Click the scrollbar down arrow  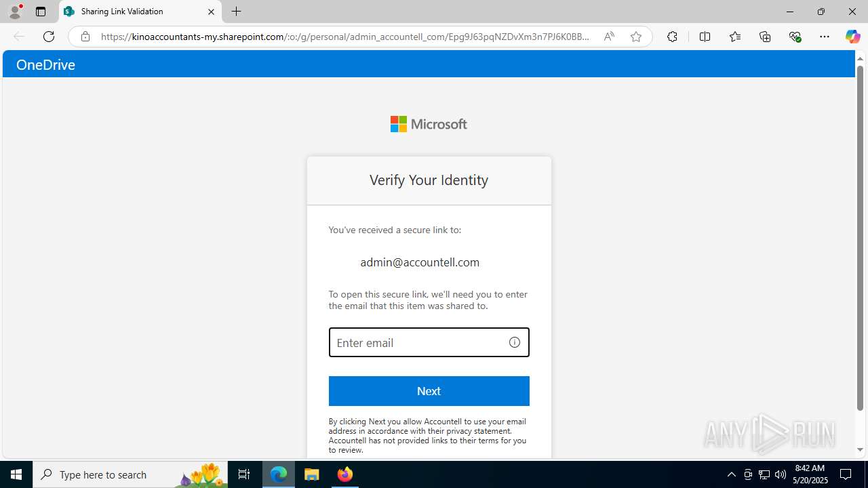[860, 449]
